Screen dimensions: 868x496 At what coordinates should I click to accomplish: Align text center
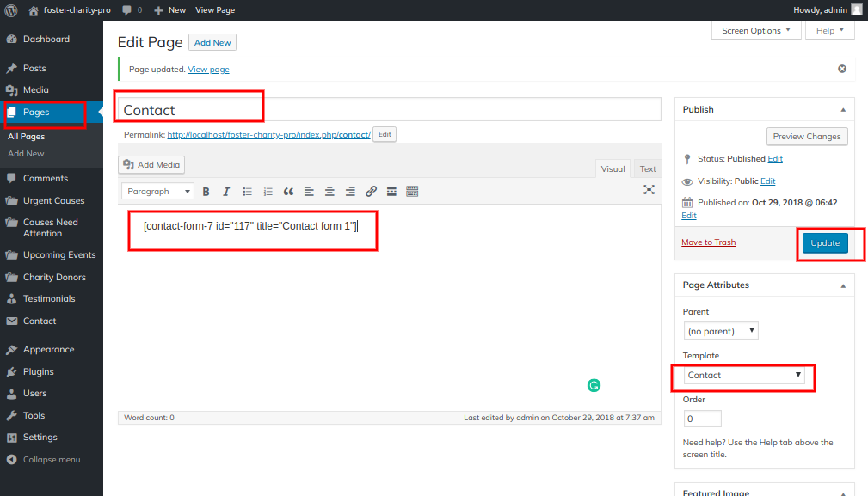point(330,192)
